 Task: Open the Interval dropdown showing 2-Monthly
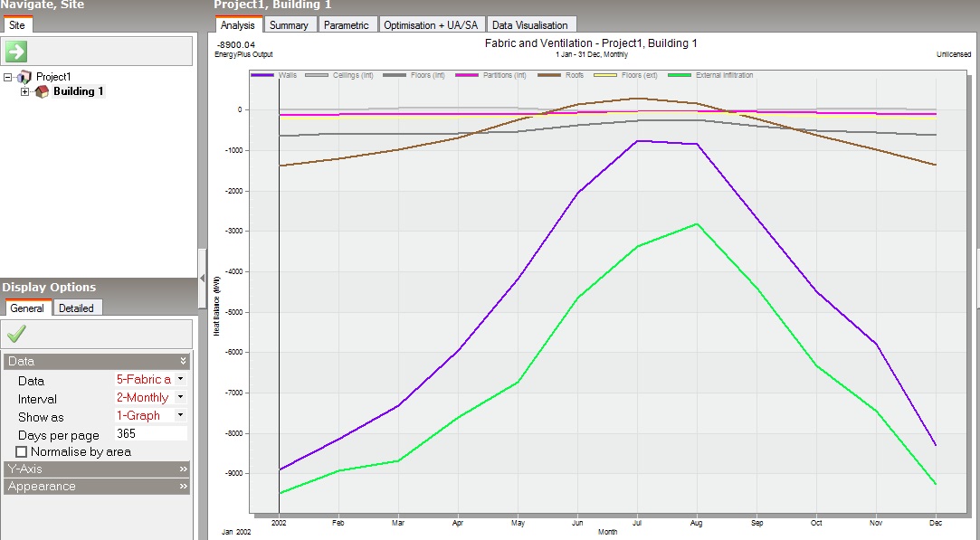181,397
